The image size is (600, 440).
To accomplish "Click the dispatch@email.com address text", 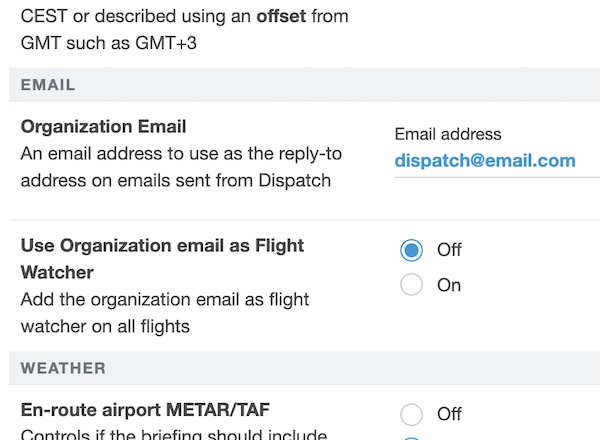I will click(x=485, y=161).
